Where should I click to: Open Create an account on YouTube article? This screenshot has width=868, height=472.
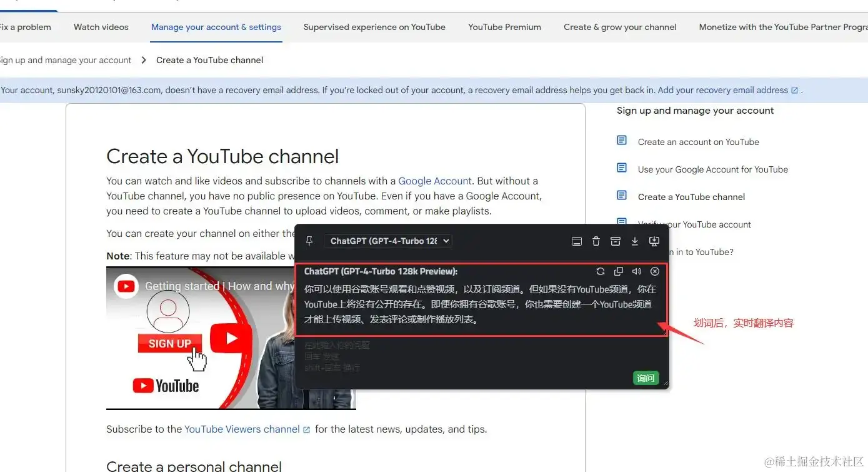(699, 142)
